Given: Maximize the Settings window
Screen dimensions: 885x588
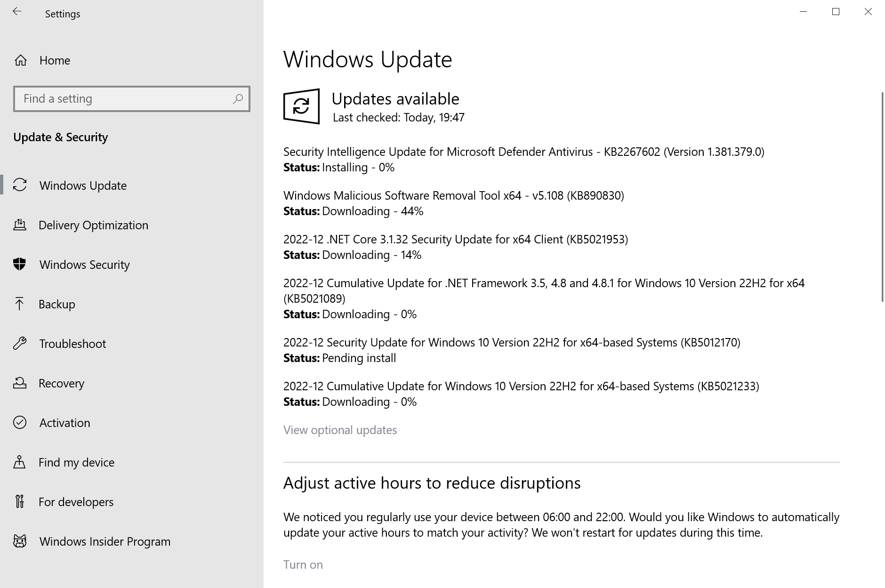Looking at the screenshot, I should pyautogui.click(x=836, y=12).
